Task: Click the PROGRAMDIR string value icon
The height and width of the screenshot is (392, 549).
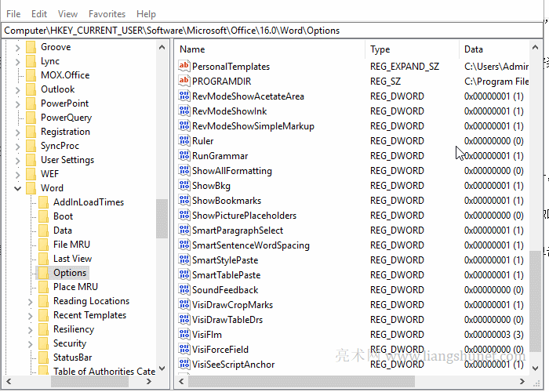Action: coord(184,81)
